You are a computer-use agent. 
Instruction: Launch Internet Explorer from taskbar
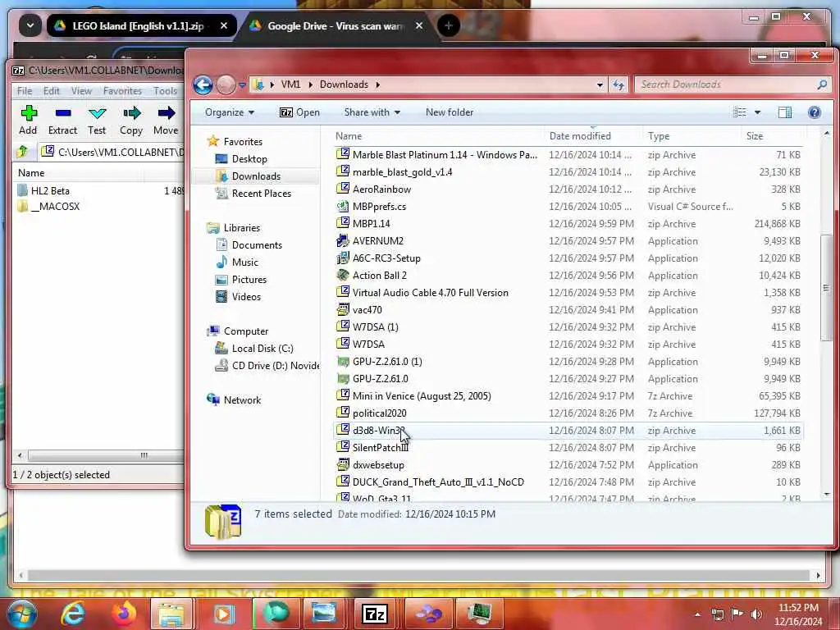pos(73,614)
